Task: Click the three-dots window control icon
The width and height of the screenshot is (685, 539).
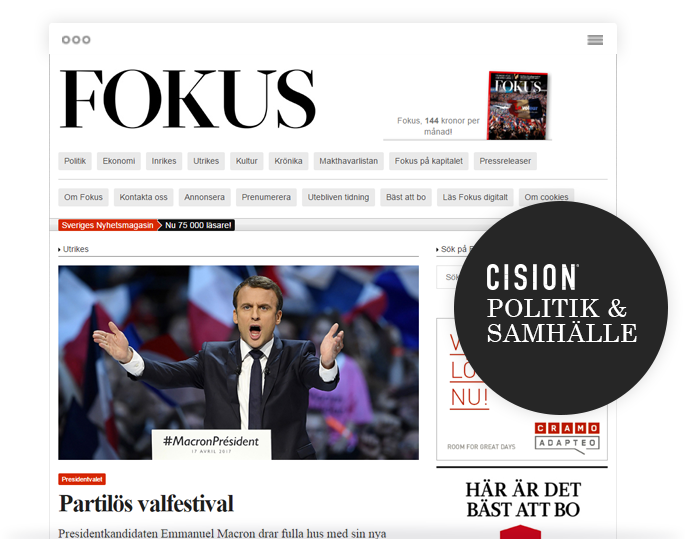Action: [76, 40]
